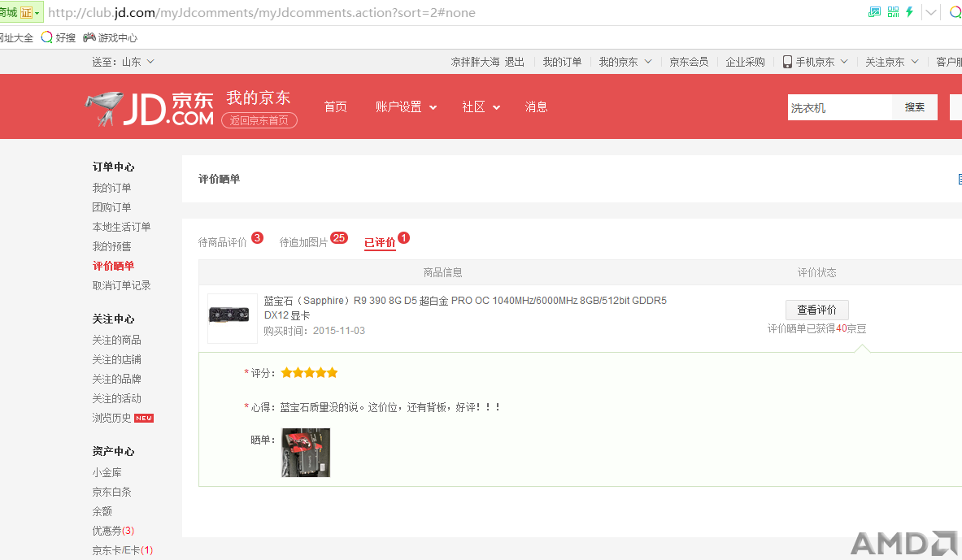This screenshot has width=962, height=560.
Task: Select the 已评价 tab
Action: (380, 242)
